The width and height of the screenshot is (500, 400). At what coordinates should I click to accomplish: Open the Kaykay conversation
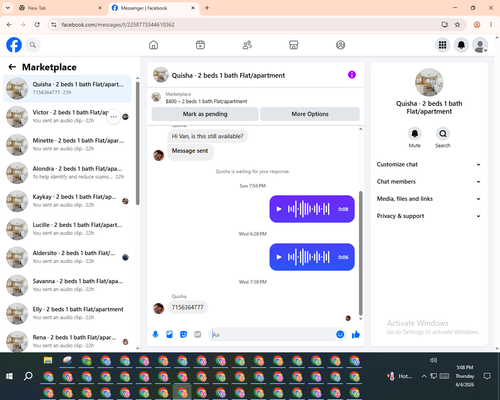pos(67,201)
